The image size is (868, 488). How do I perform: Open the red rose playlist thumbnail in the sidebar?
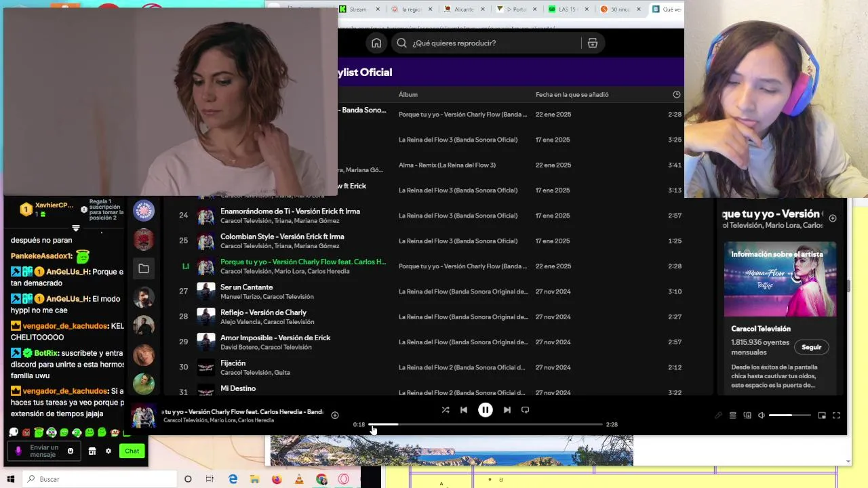tap(144, 239)
